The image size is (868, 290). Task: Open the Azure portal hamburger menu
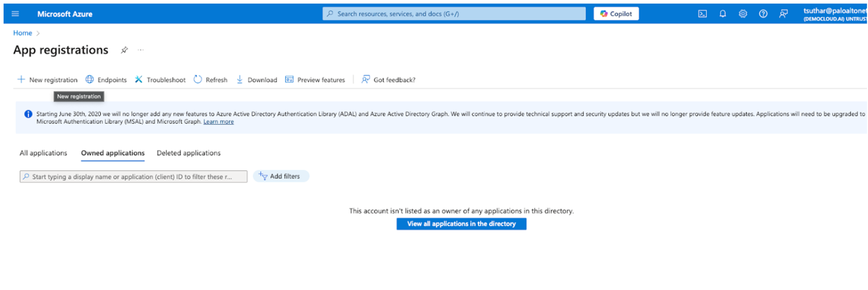16,14
